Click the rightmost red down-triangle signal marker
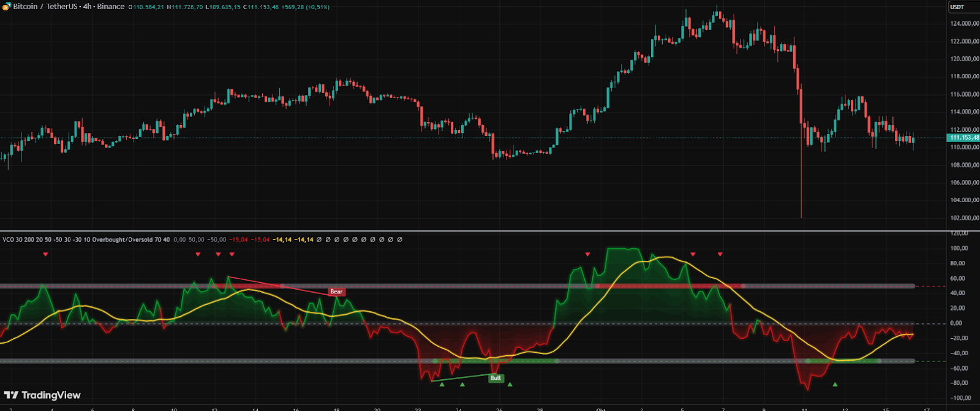The image size is (980, 411). pos(720,254)
